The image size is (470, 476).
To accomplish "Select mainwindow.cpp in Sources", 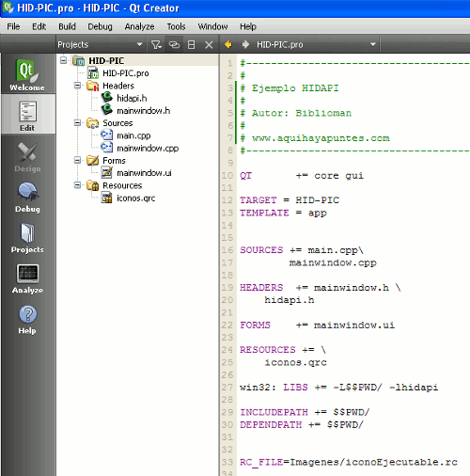I will [148, 148].
